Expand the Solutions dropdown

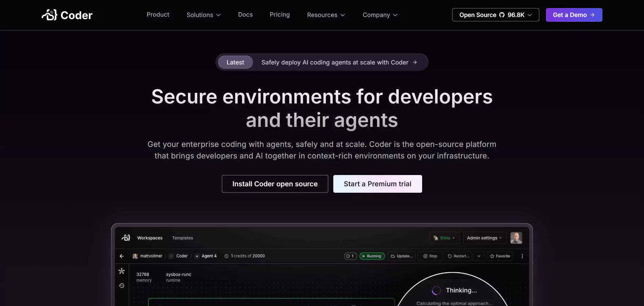tap(204, 15)
